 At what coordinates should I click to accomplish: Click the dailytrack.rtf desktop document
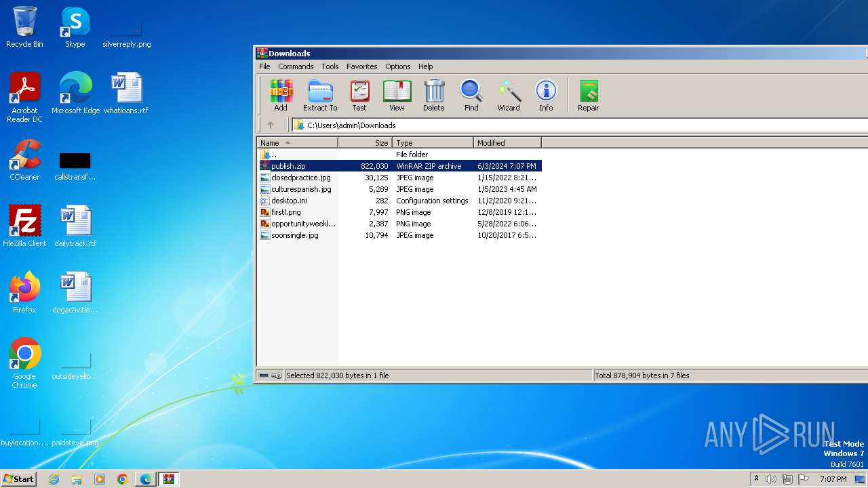pos(75,226)
